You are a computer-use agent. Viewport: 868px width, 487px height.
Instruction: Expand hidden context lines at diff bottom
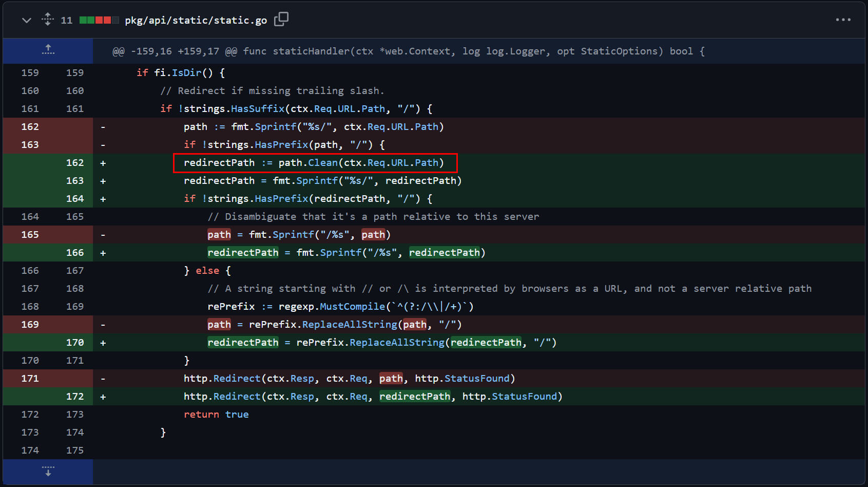click(47, 471)
